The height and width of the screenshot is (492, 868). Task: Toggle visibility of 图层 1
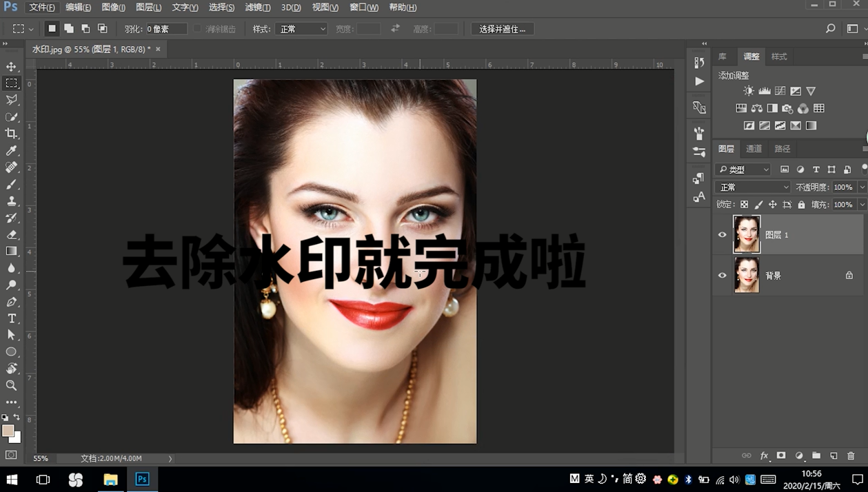pyautogui.click(x=722, y=234)
